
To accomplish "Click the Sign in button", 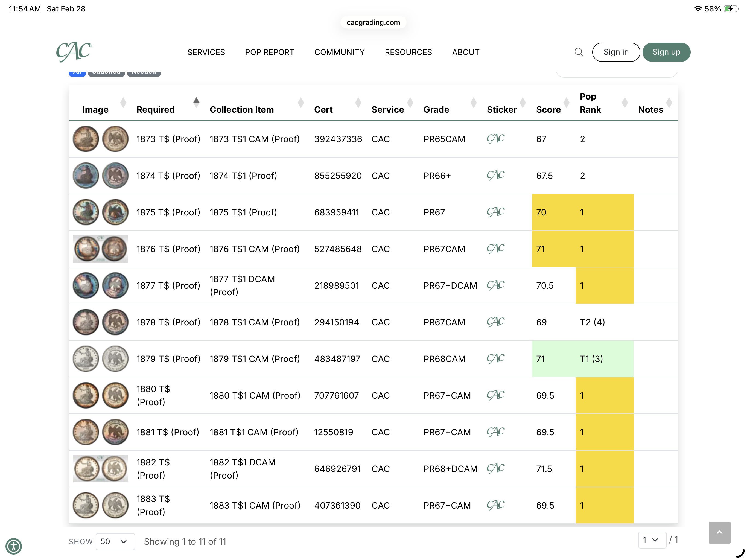I will click(616, 52).
